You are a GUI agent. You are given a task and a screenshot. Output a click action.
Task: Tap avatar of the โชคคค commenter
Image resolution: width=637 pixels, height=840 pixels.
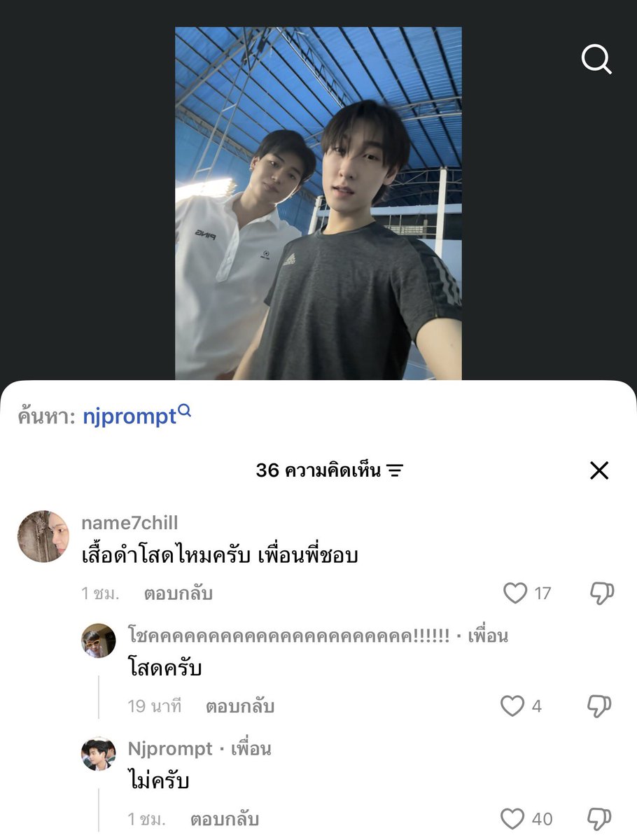point(98,640)
